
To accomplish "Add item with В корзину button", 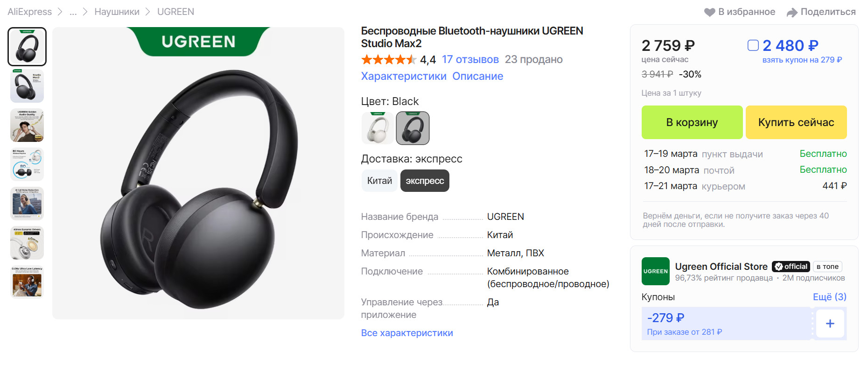I will coord(692,122).
